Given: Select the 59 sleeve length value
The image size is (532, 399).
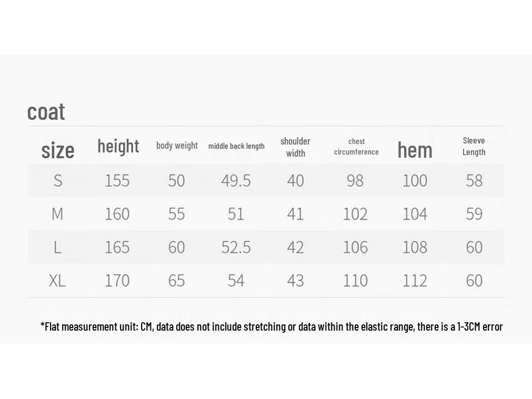Looking at the screenshot, I should click(474, 214).
